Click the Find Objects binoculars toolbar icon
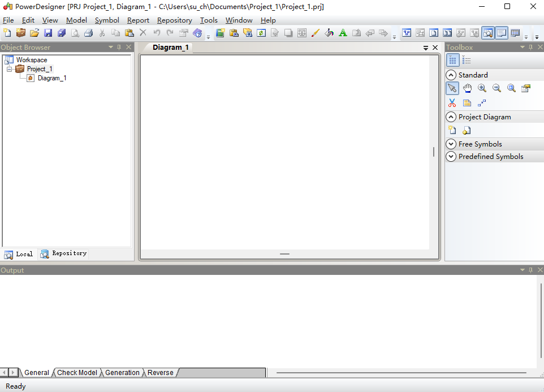This screenshot has height=392, width=544. pos(247,33)
